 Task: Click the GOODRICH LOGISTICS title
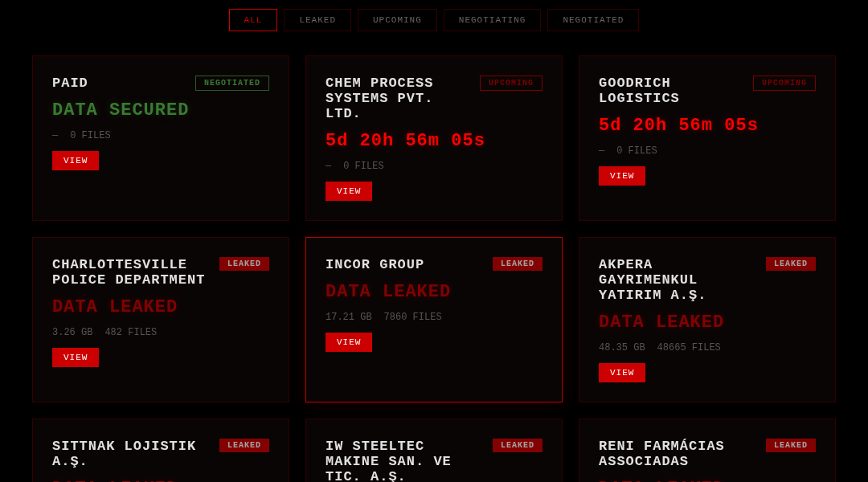coord(639,91)
